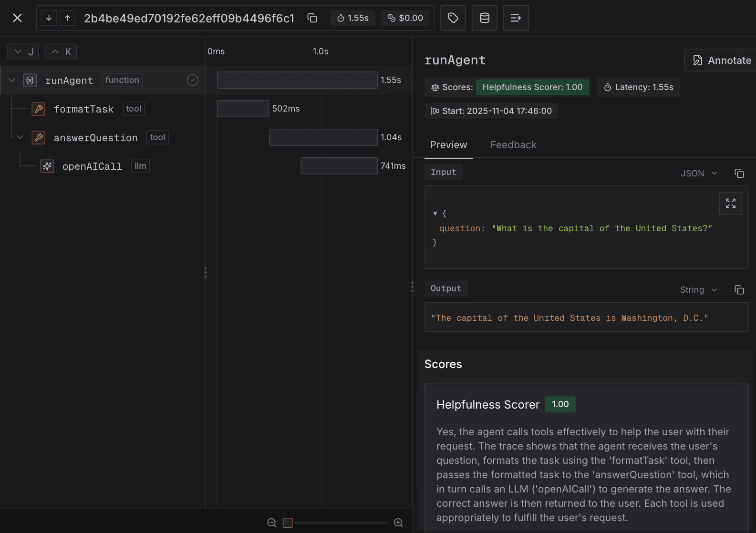The image size is (756, 533).
Task: Select the Preview tab
Action: coord(448,145)
